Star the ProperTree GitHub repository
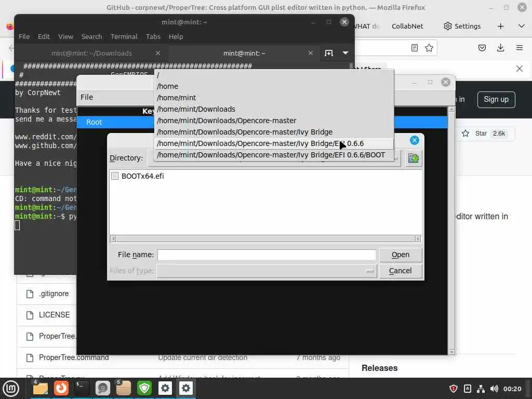This screenshot has height=399, width=532. coord(475,134)
